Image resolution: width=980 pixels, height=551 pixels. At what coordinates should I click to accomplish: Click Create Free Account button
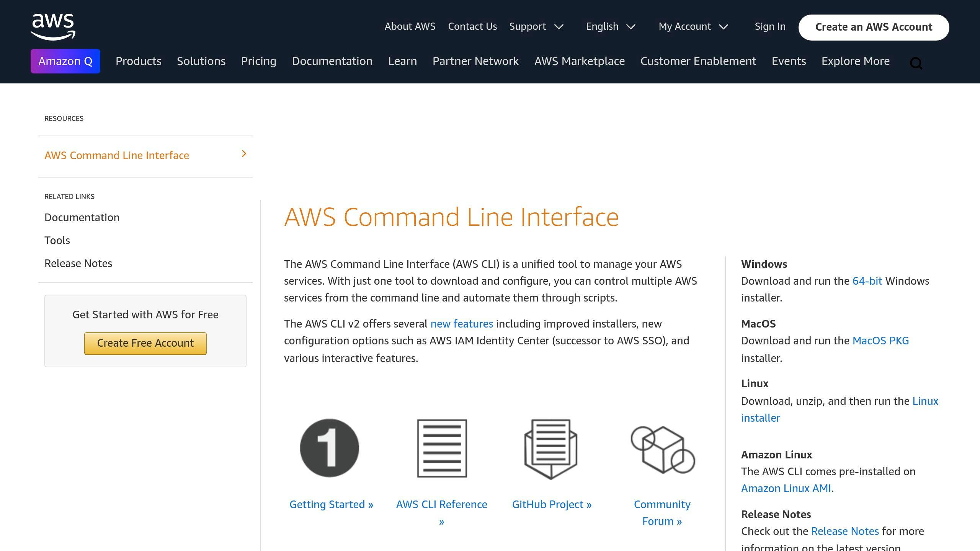tap(145, 343)
